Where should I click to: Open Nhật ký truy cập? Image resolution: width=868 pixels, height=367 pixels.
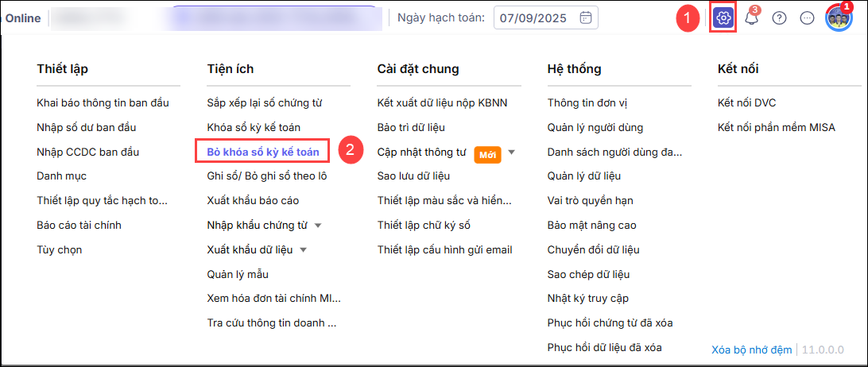[x=588, y=299]
